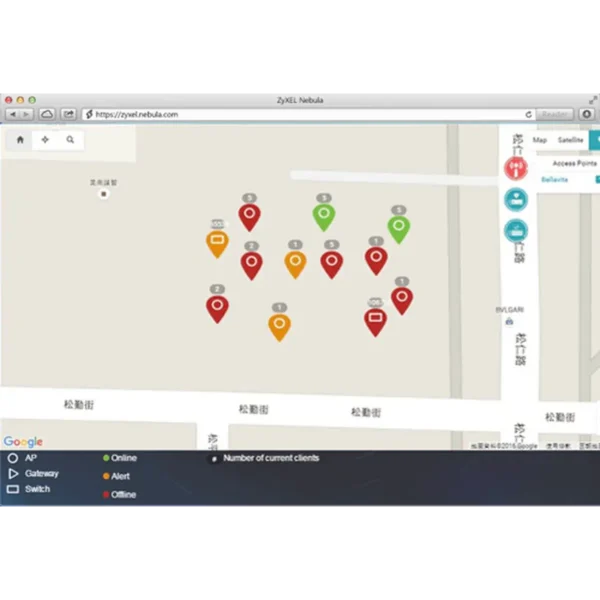
Task: Click the 'Access Points' panel heading
Action: [x=574, y=163]
